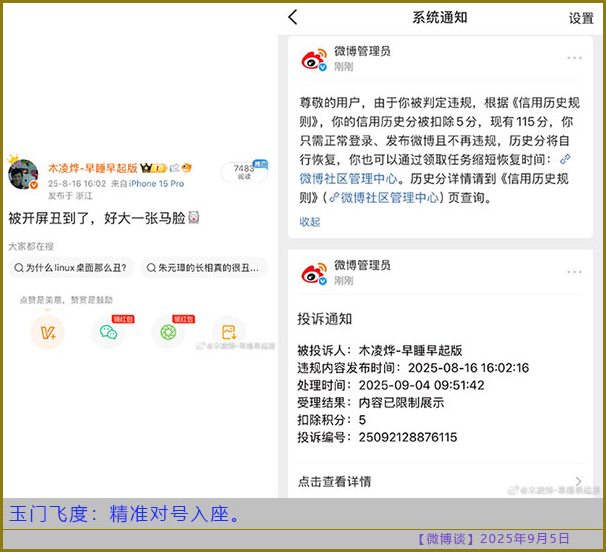Open more options on the 投诉通知 card
This screenshot has height=552, width=606.
[574, 272]
